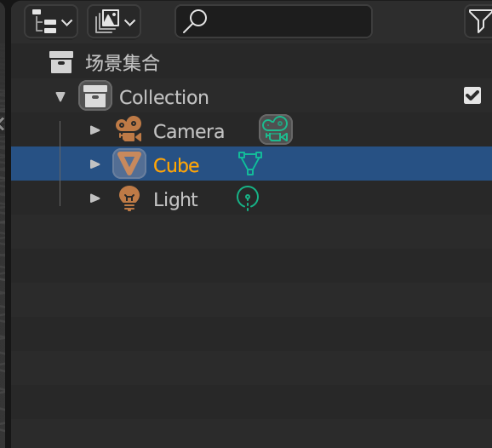Uncheck the Collection exclude checkbox
Viewport: 492px width, 448px height.
point(472,95)
